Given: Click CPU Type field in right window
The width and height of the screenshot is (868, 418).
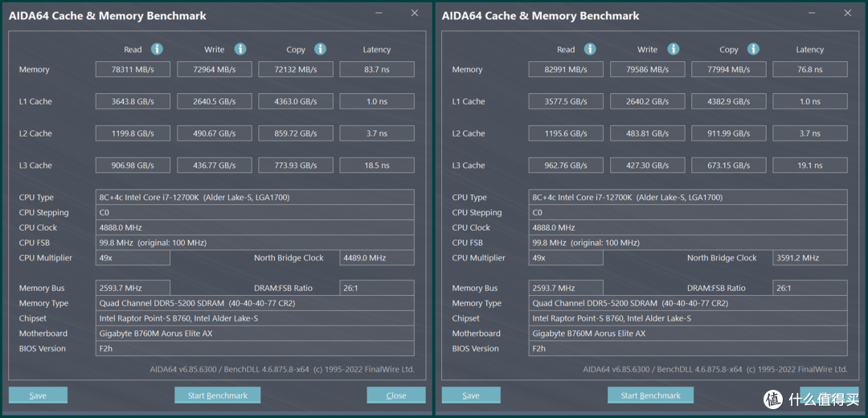Looking at the screenshot, I should coord(687,198).
